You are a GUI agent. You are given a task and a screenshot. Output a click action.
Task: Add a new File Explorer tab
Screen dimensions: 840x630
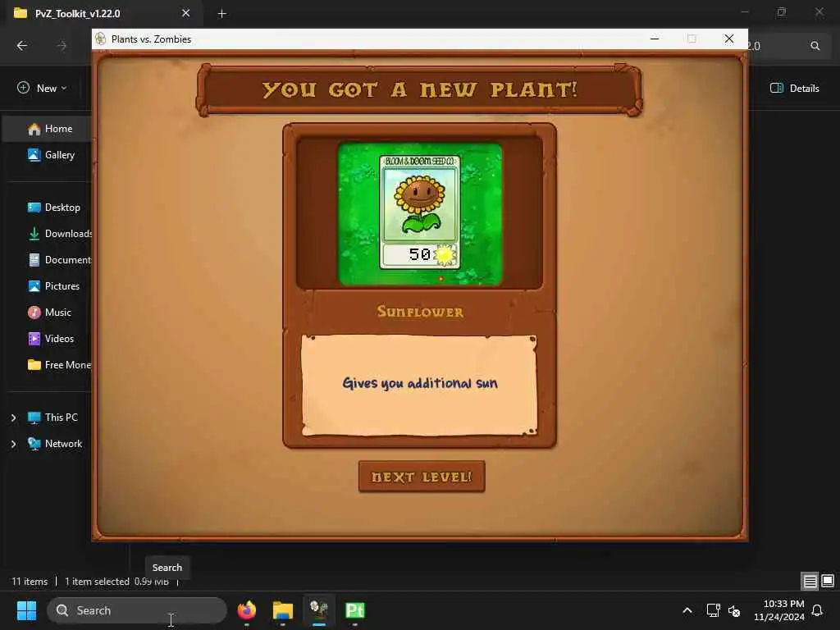[x=221, y=13]
